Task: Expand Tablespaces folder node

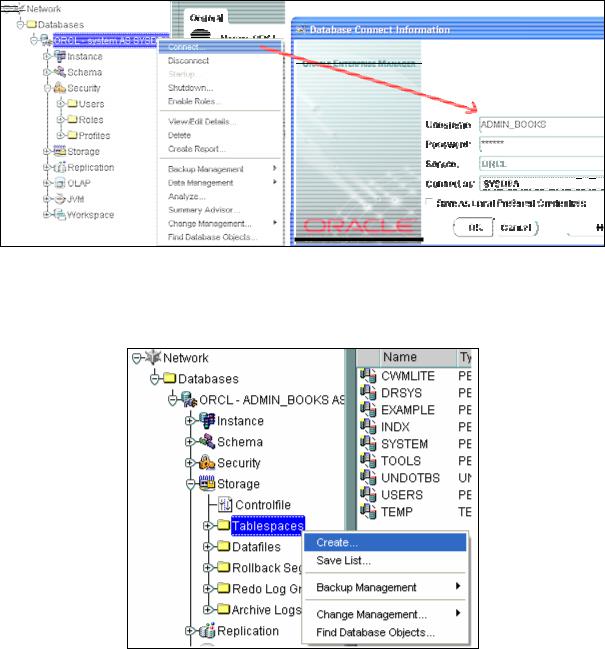Action: coord(208,525)
